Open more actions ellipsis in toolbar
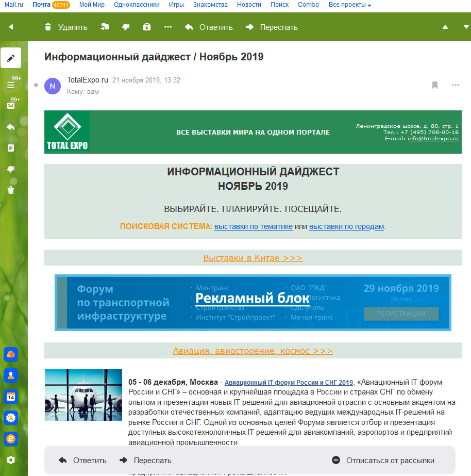471x476 pixels. (x=168, y=27)
